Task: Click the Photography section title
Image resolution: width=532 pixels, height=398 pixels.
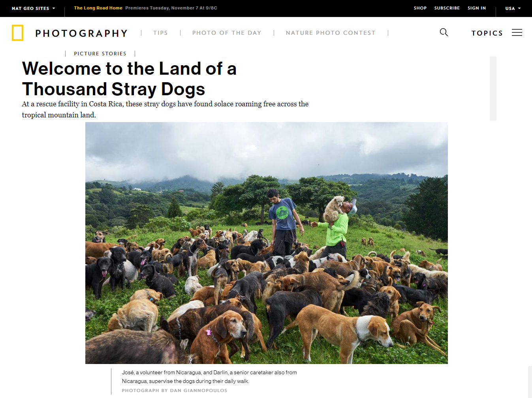Action: tap(81, 33)
